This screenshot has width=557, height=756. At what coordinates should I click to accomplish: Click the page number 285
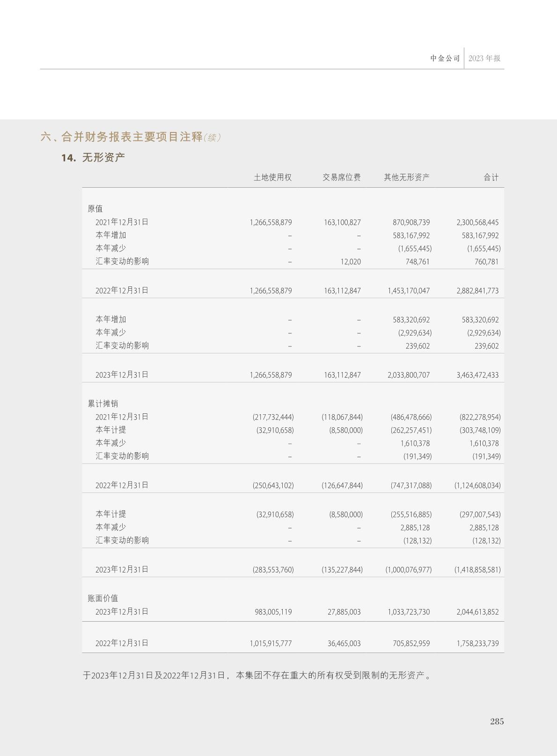(497, 721)
